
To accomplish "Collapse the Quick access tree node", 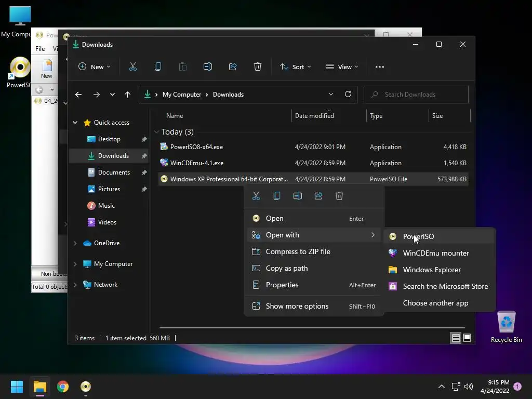I will coord(75,123).
